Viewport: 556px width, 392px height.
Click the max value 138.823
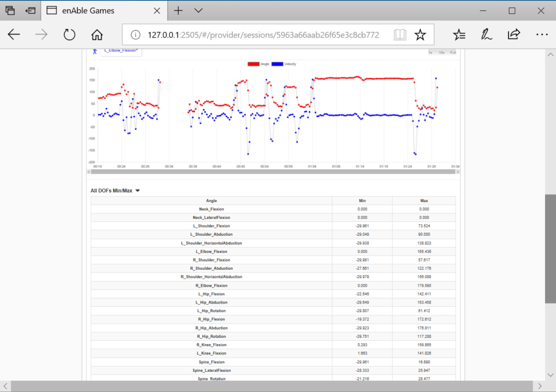424,243
